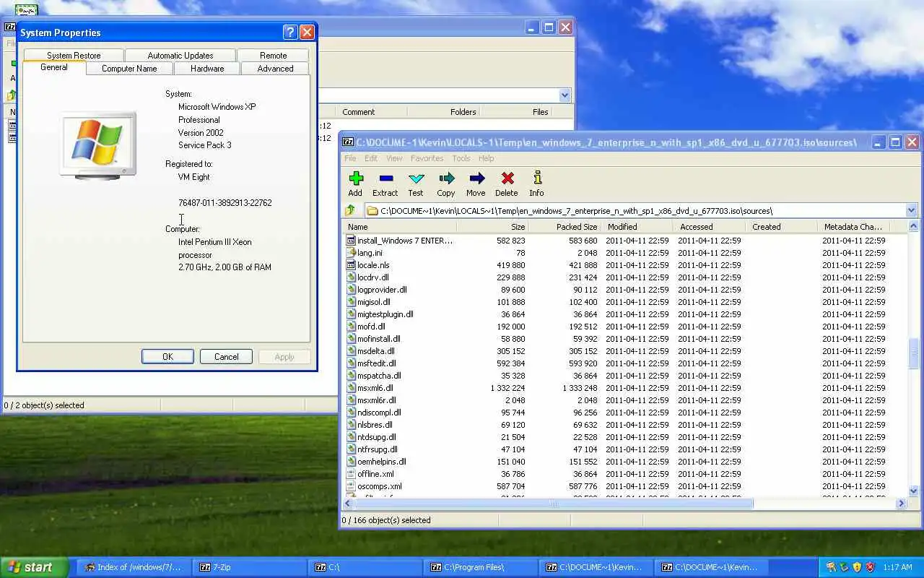This screenshot has width=924, height=578.
Task: Open the Help menu in 7-Zip
Action: [x=487, y=158]
